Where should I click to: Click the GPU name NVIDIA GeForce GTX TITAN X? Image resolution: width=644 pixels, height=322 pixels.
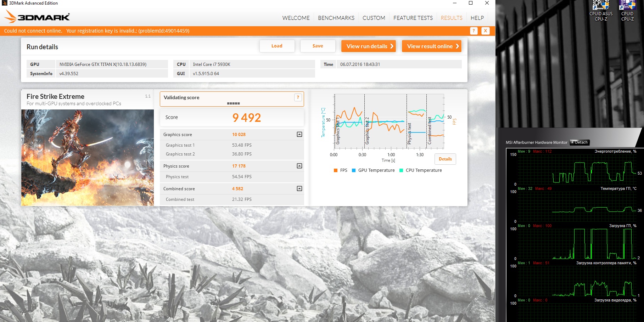103,64
